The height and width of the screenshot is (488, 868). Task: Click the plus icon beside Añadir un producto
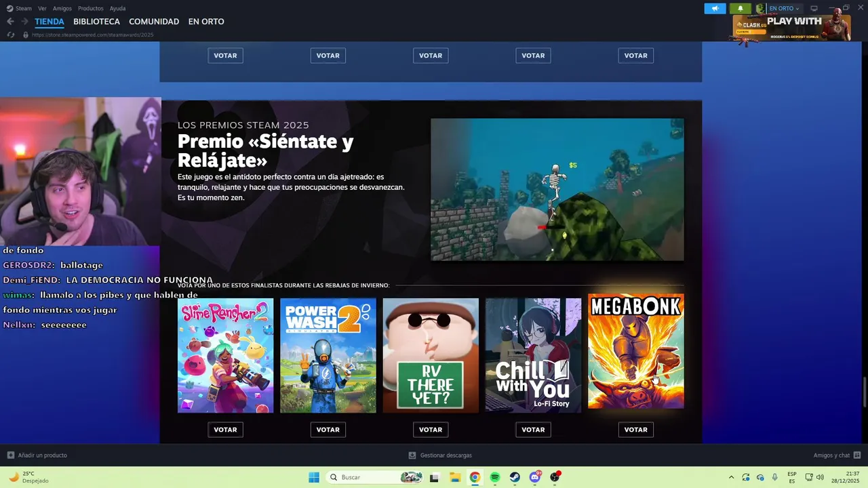[10, 455]
